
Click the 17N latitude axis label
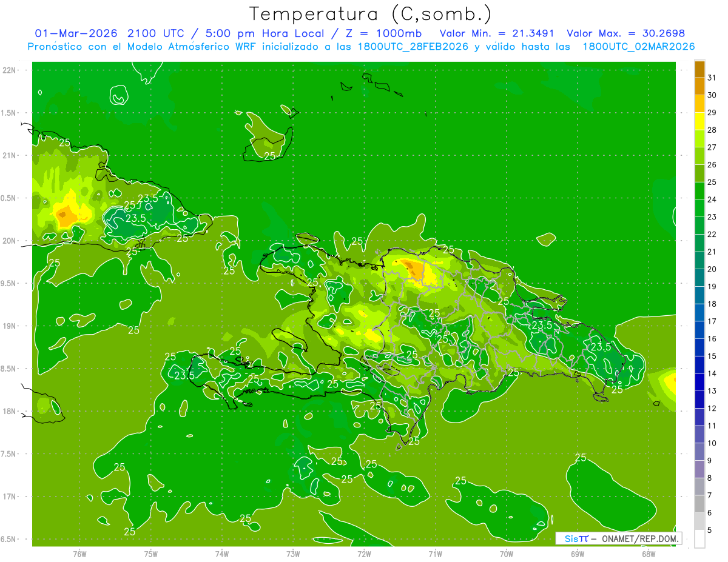tap(10, 497)
